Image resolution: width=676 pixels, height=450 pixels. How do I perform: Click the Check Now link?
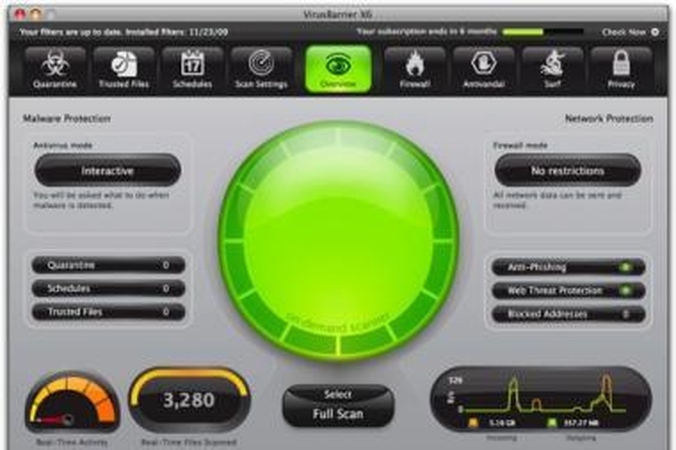point(624,32)
